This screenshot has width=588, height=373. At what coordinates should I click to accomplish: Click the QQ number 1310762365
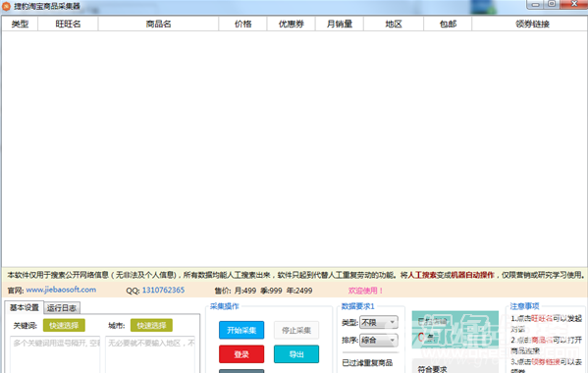coord(163,291)
